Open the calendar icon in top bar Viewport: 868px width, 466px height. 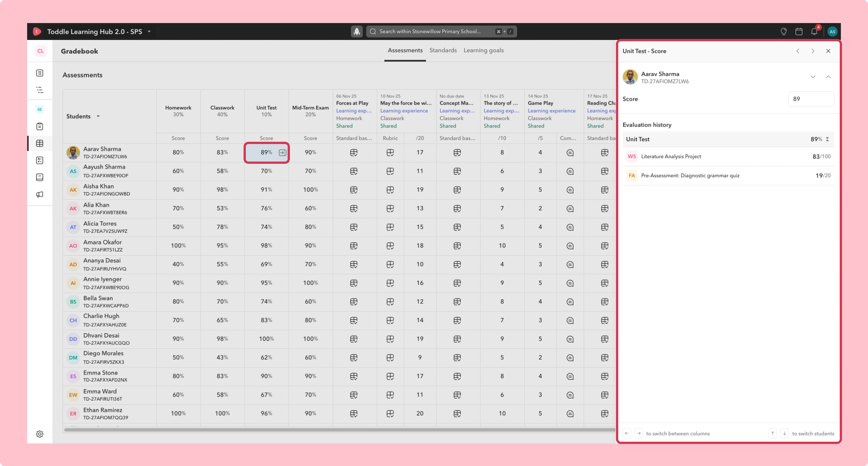tap(799, 32)
